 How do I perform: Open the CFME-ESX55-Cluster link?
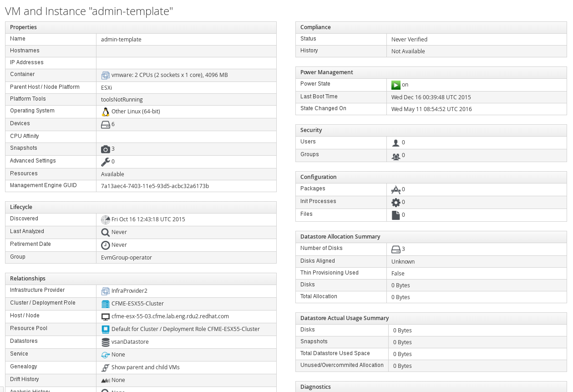(x=137, y=304)
